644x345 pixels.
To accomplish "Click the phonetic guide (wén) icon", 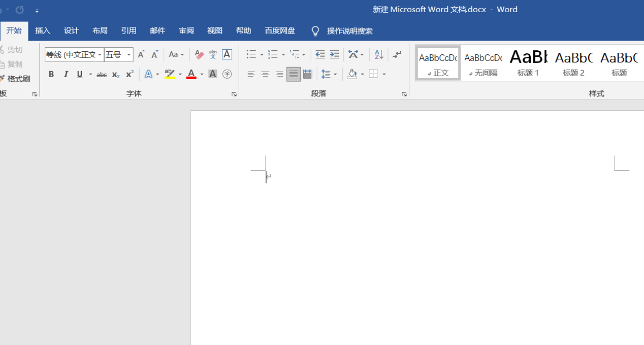I will pyautogui.click(x=213, y=54).
